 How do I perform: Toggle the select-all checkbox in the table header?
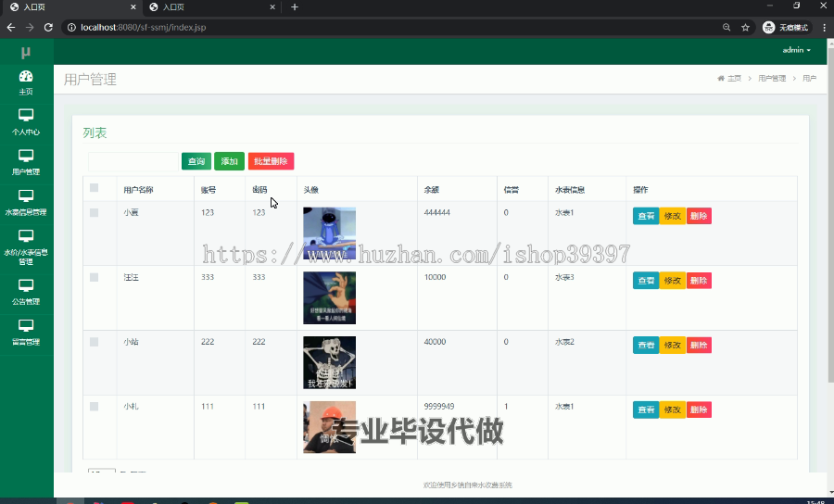[x=95, y=188]
